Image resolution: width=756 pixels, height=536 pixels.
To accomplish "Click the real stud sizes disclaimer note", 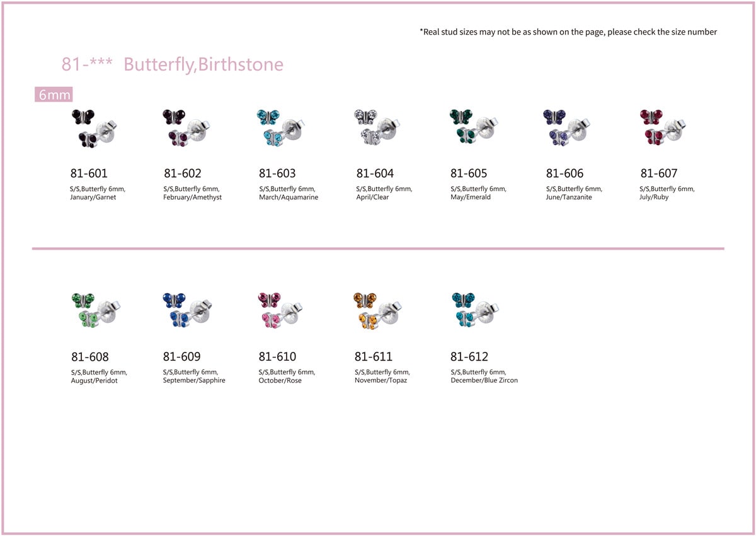I will (x=568, y=32).
